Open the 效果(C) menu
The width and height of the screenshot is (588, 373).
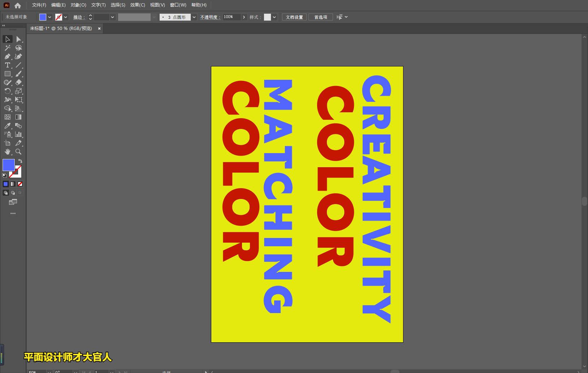coord(138,5)
